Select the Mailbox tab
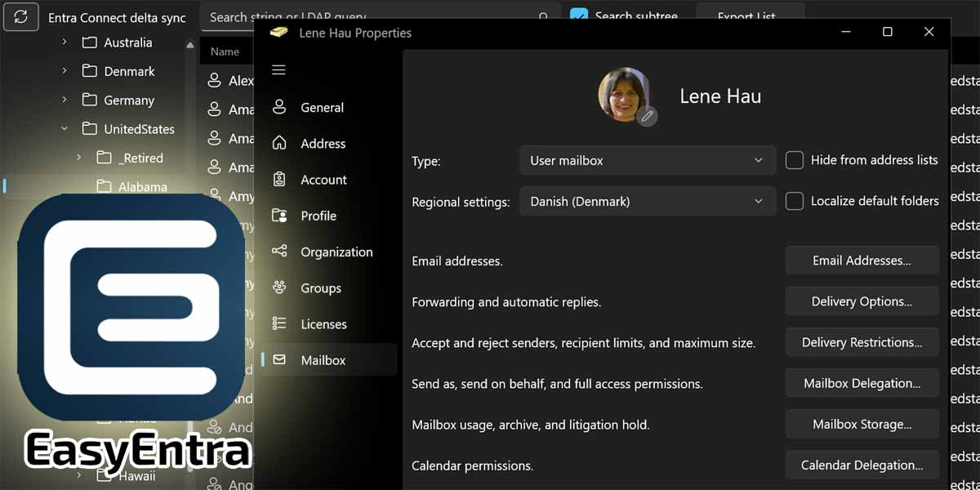 (x=329, y=360)
